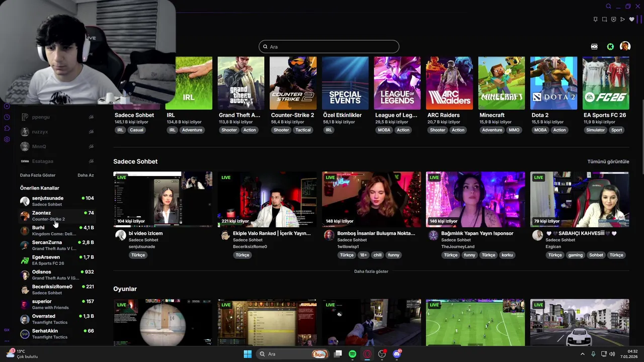Click senjutsunade streamer avatar under bi video izlcem

[121, 235]
